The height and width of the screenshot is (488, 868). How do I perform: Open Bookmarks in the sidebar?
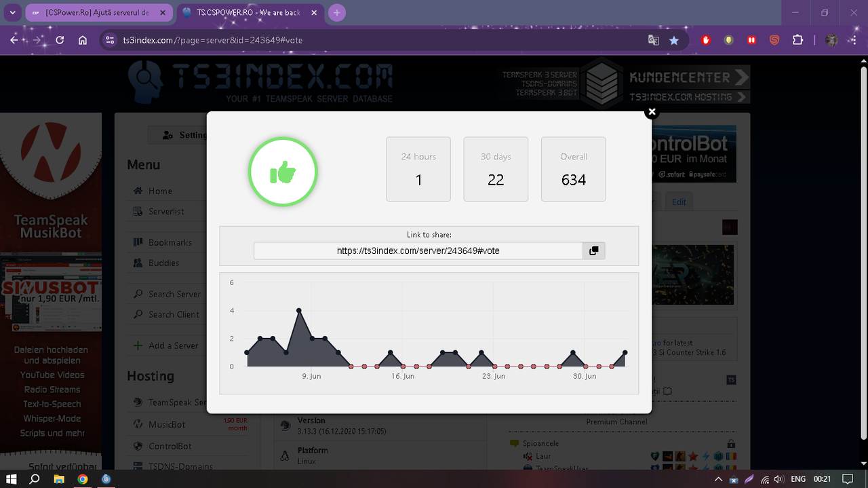(x=170, y=243)
